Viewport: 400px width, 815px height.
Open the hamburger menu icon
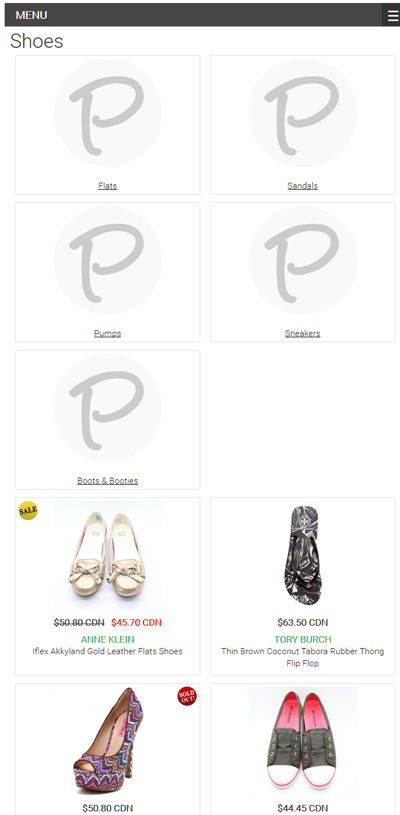[392, 15]
